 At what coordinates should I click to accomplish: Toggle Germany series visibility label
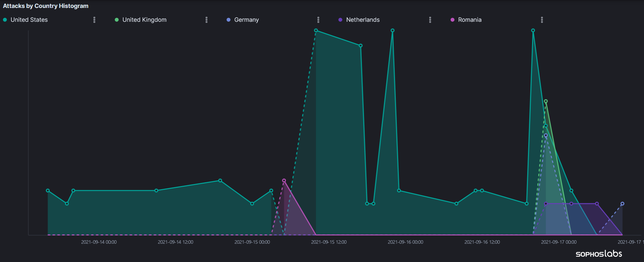(x=246, y=20)
